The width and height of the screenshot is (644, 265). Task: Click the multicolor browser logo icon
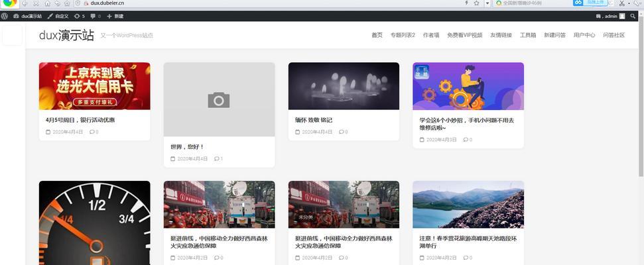pos(10,3)
